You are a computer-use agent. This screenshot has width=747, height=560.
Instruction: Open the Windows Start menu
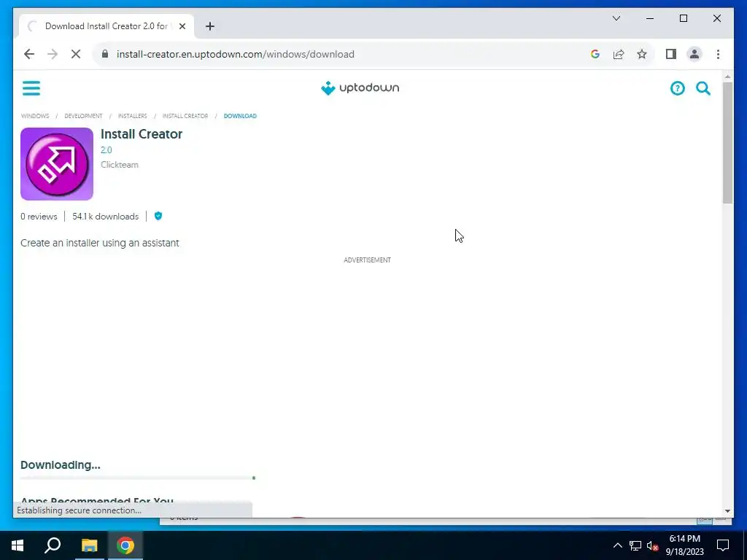18,545
